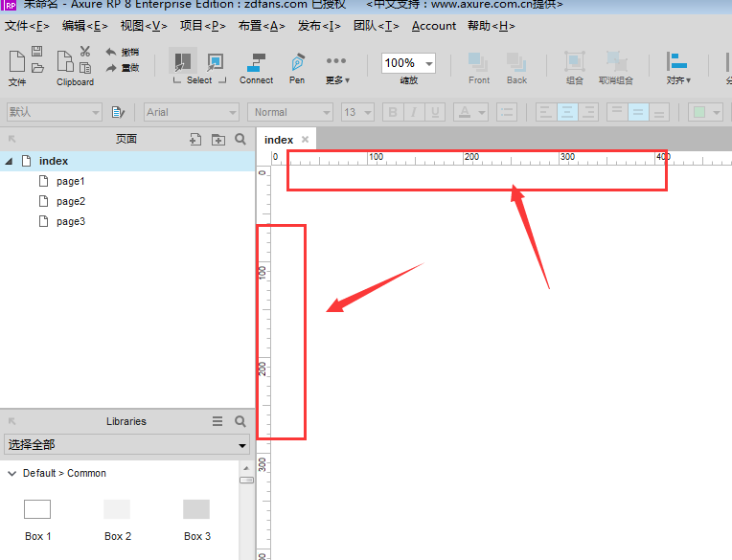The width and height of the screenshot is (732, 560).
Task: Select page2 in the pages tree
Action: [x=70, y=201]
